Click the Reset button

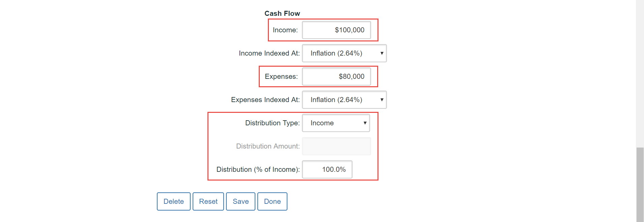(208, 201)
